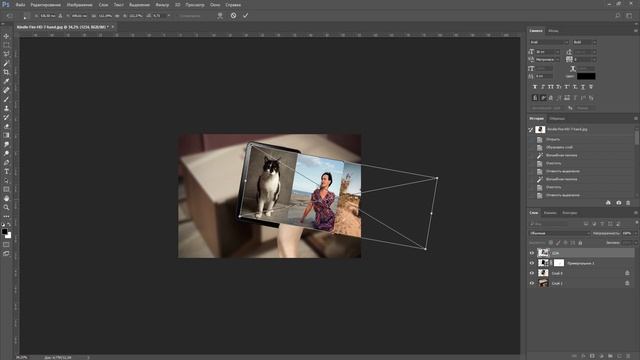Delete layer with Layers panel trash icon
The image size is (640, 360).
click(628, 356)
